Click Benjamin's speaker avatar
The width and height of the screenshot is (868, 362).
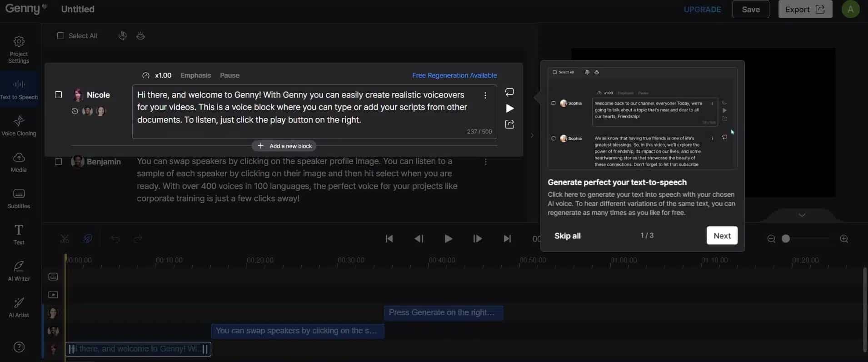point(78,161)
